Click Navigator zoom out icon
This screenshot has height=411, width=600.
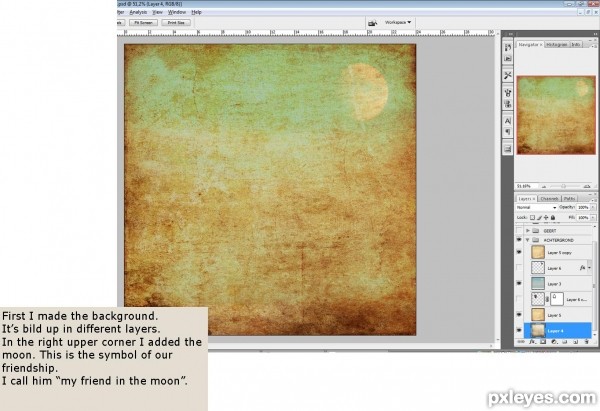click(x=543, y=186)
